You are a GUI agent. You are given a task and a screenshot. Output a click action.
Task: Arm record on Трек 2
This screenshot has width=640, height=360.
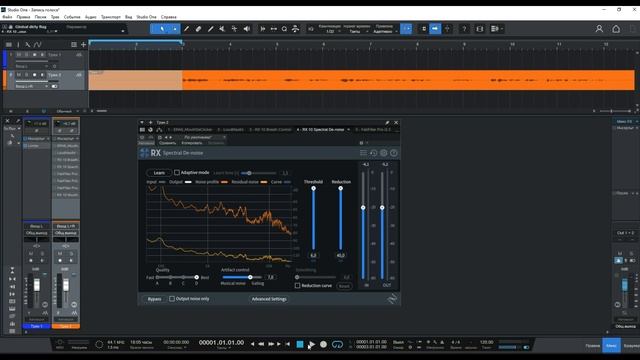pos(34,75)
